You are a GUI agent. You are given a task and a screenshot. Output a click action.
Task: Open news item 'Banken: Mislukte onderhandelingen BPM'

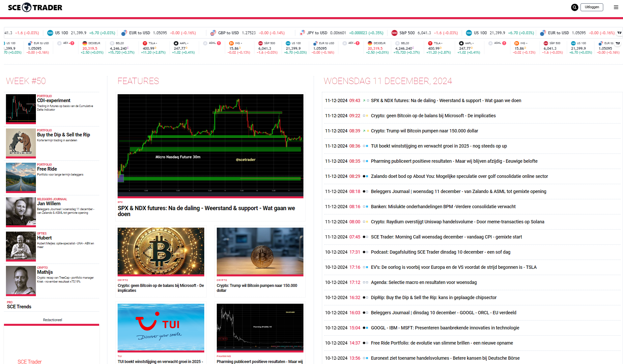coord(443,207)
